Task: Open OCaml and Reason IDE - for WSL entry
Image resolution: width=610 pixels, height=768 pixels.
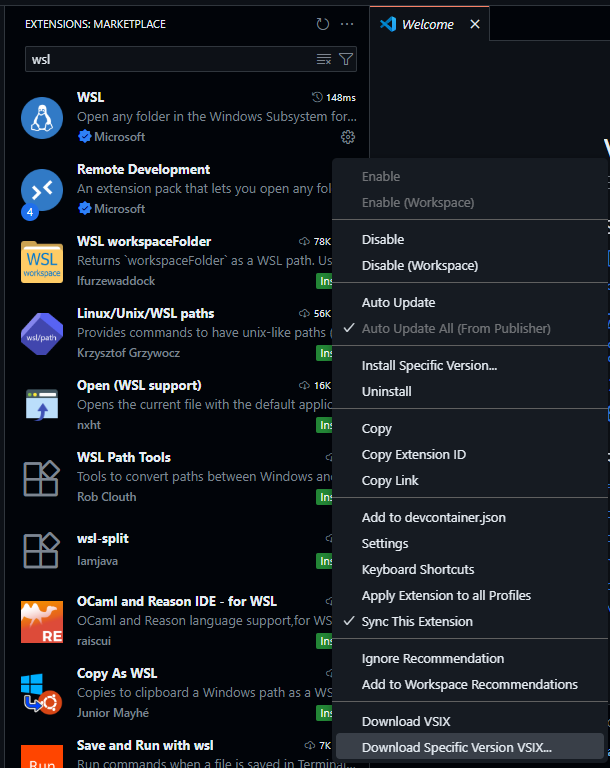Action: pyautogui.click(x=169, y=622)
